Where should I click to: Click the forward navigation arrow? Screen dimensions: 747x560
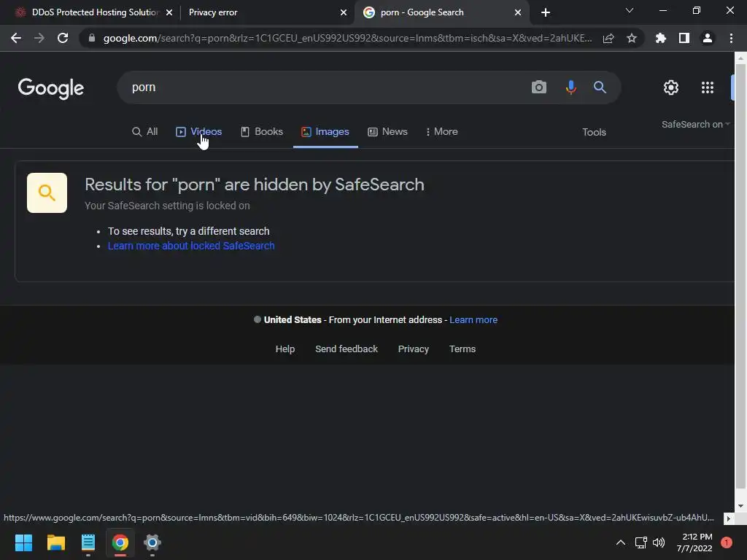pos(39,38)
